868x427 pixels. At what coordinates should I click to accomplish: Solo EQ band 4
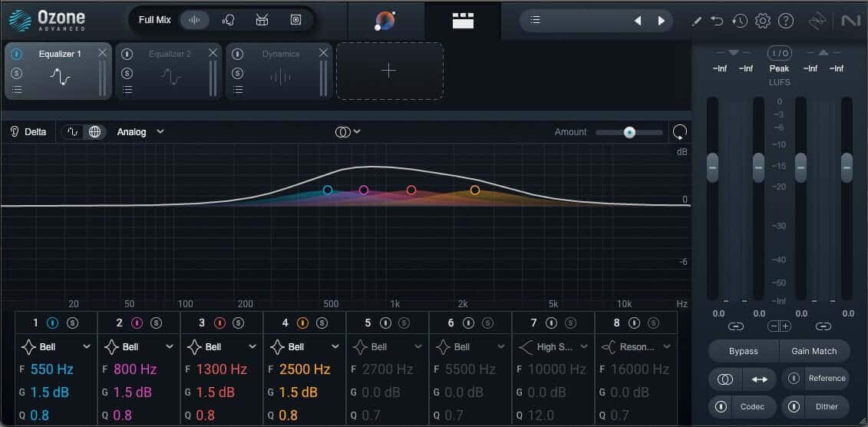pos(321,323)
